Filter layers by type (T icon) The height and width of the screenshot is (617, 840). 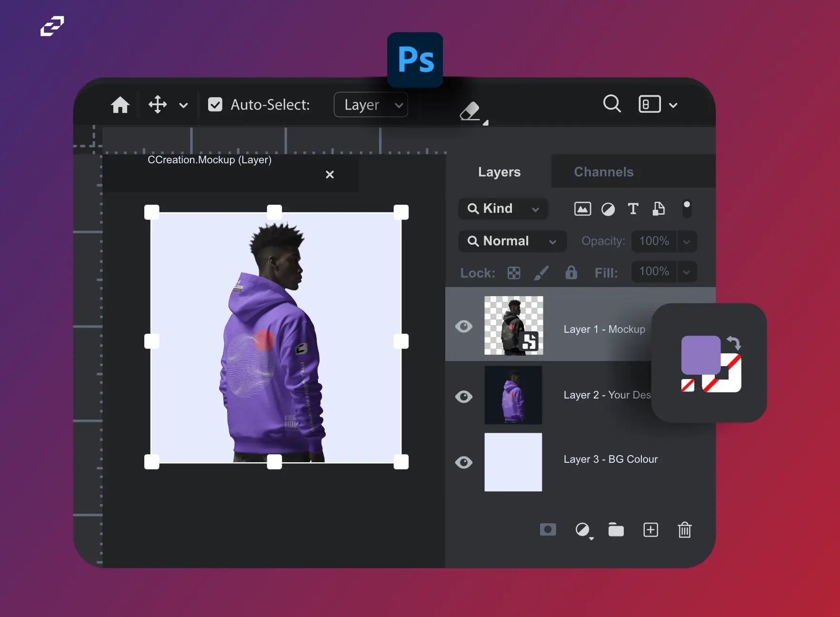pos(633,209)
